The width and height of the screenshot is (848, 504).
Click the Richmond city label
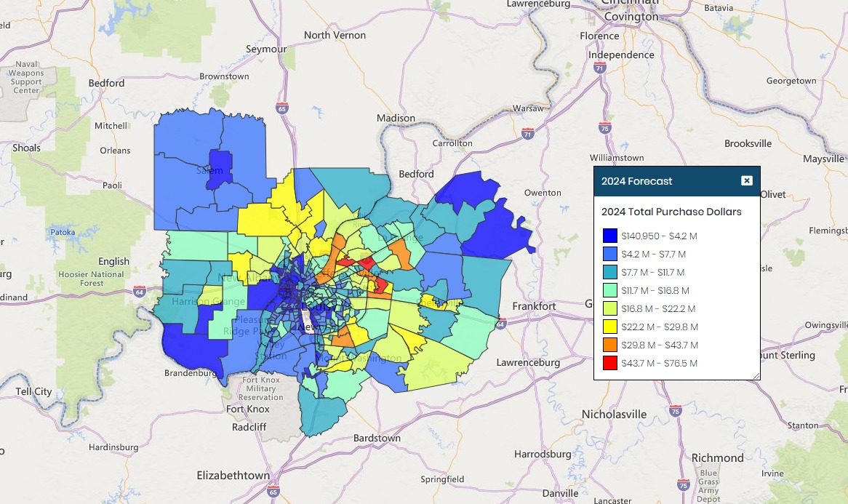718,457
